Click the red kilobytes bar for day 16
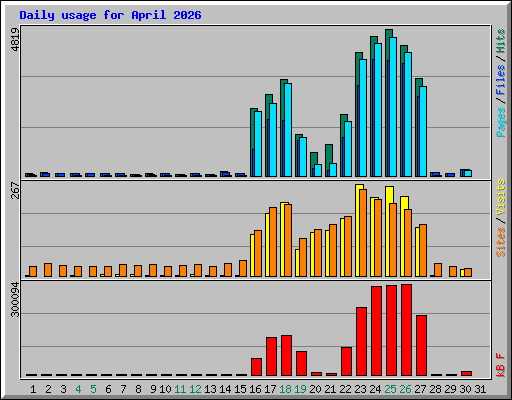Viewport: 512px width, 400px height. pos(256,367)
